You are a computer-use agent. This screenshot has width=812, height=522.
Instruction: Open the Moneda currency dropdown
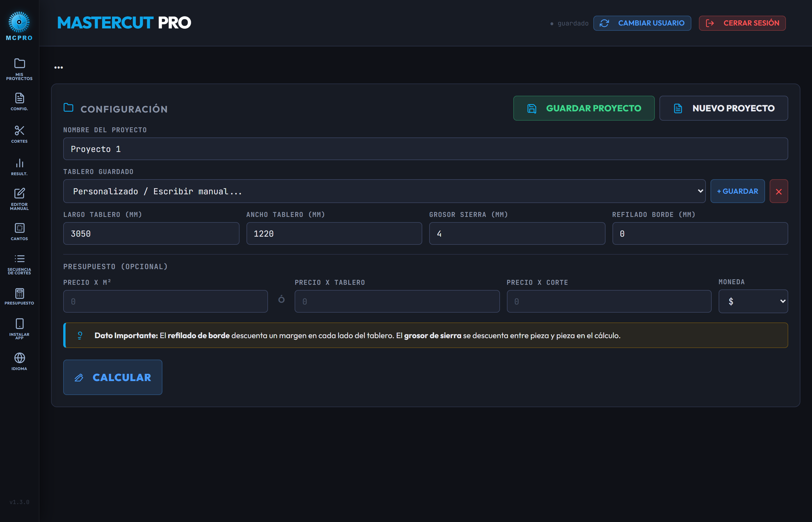753,301
